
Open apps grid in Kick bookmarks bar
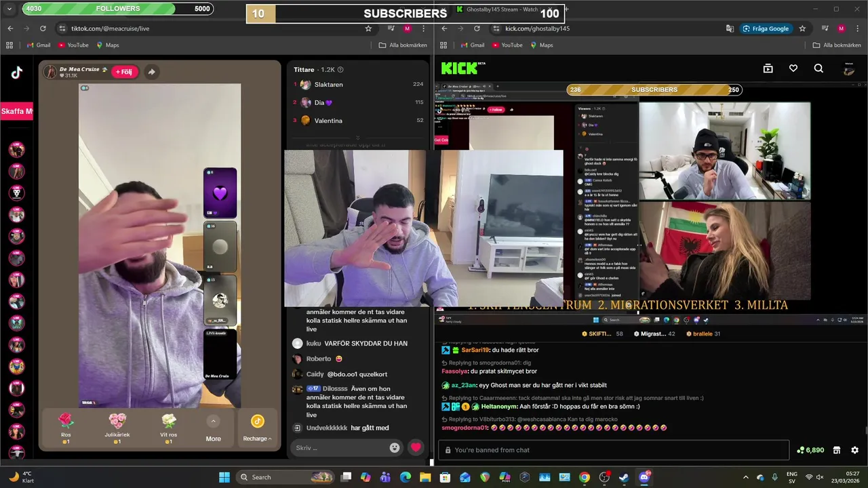(443, 45)
